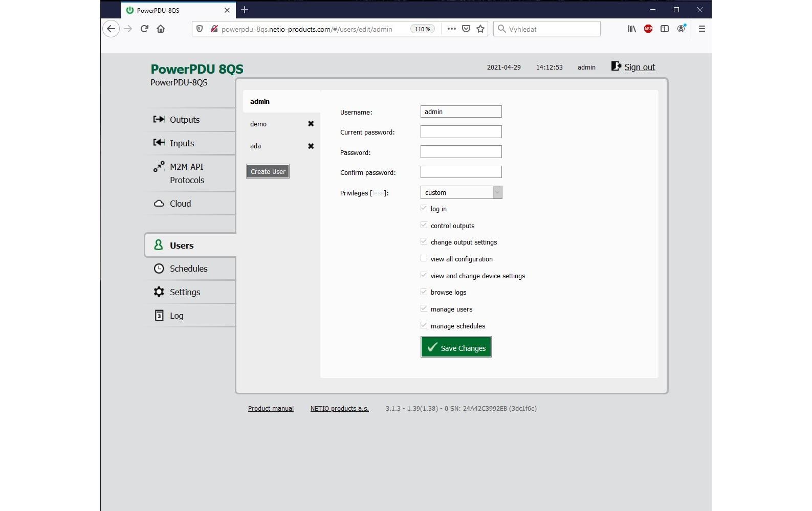
Task: Toggle browse logs checkbox
Action: coord(424,292)
